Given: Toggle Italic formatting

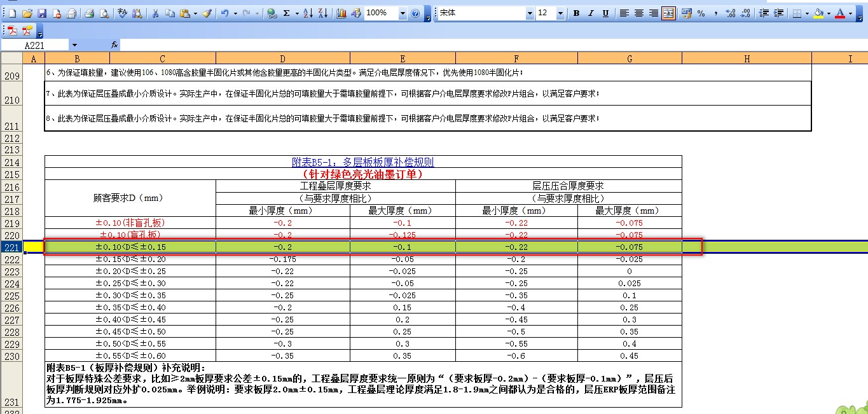Looking at the screenshot, I should (591, 13).
